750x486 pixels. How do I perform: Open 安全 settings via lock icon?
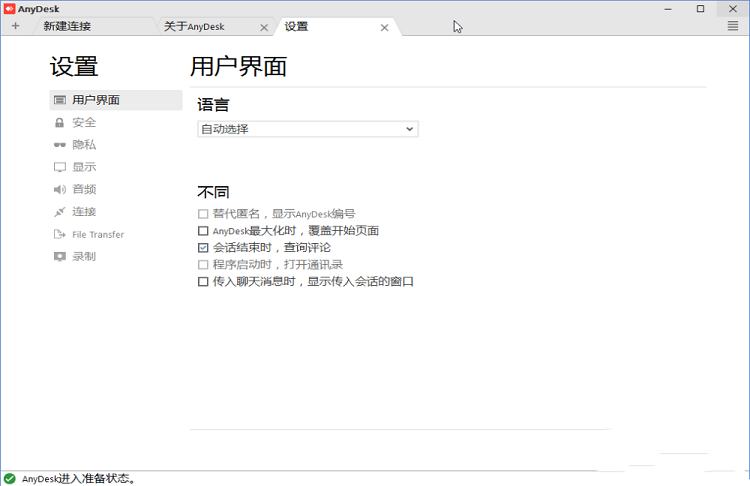pos(60,122)
